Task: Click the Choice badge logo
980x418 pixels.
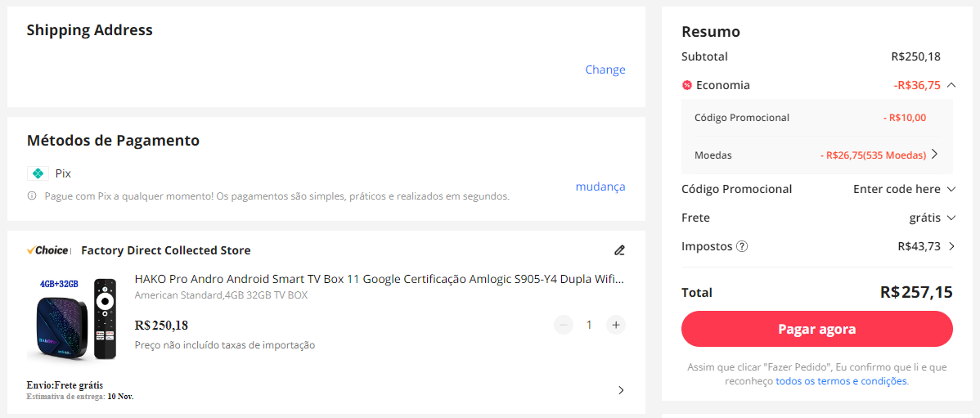Action: [x=49, y=250]
